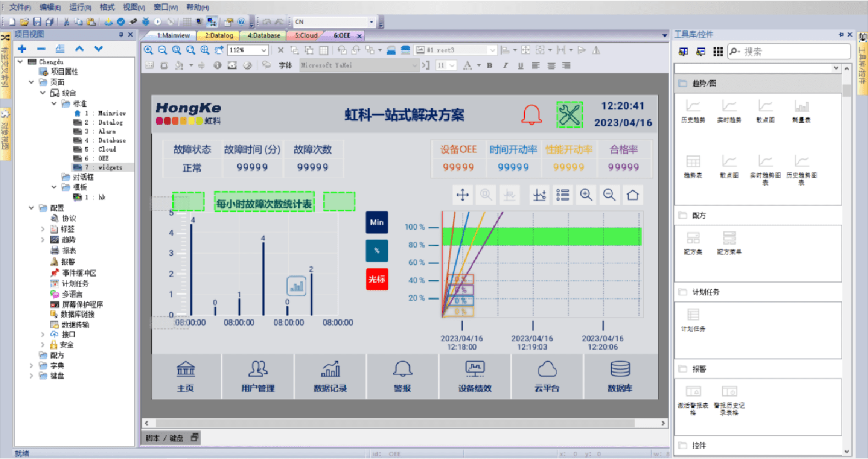The height and width of the screenshot is (459, 868).
Task: Click the trend home reset icon
Action: pyautogui.click(x=633, y=195)
